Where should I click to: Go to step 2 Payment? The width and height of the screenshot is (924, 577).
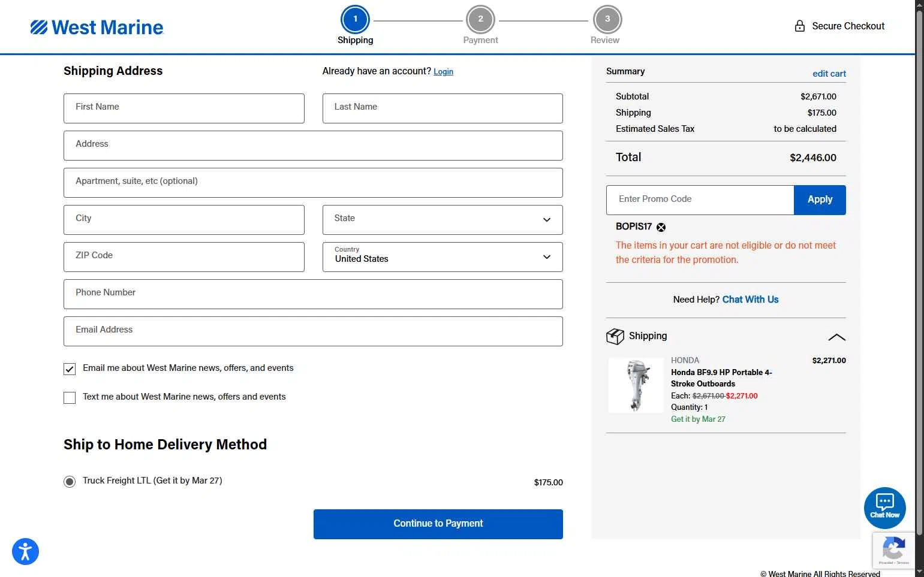coord(480,20)
